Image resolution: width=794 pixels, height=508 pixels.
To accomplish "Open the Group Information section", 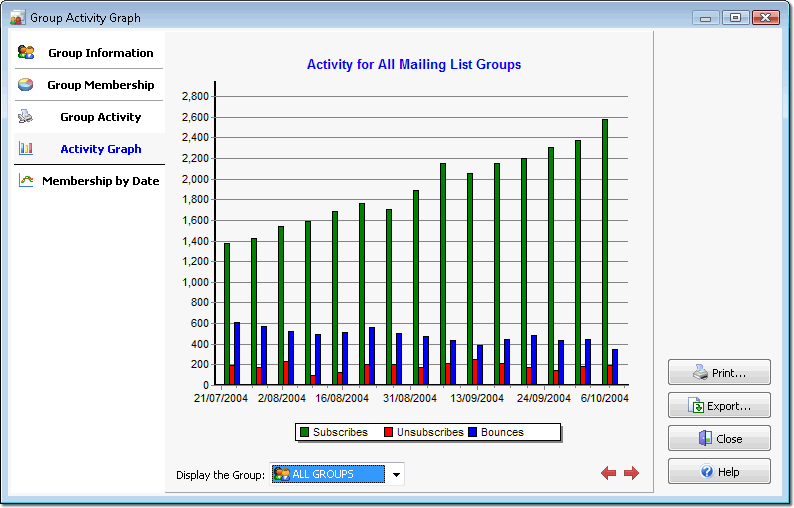I will pyautogui.click(x=89, y=53).
